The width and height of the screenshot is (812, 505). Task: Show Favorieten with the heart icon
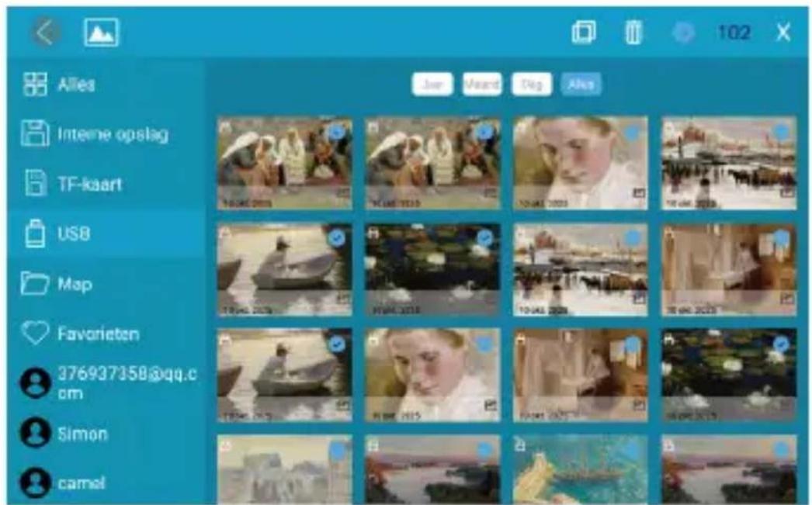[106, 334]
